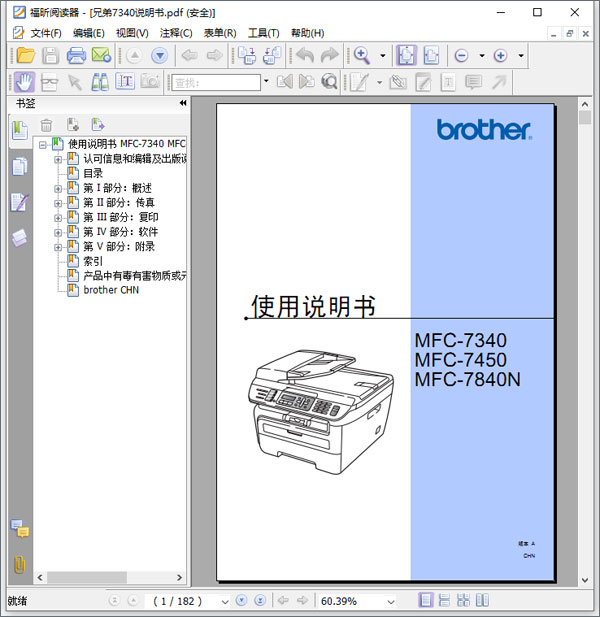
Task: Click the undo arrow icon
Action: tap(305, 55)
